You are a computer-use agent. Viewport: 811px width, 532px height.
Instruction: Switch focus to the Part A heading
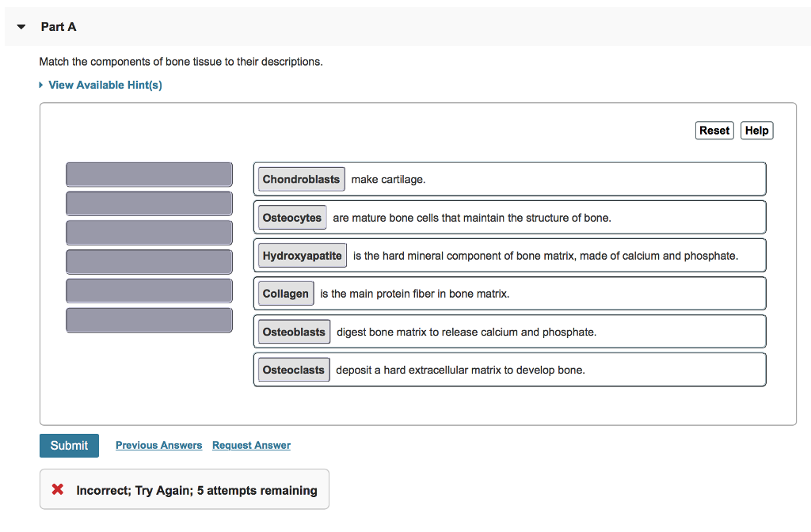(59, 26)
